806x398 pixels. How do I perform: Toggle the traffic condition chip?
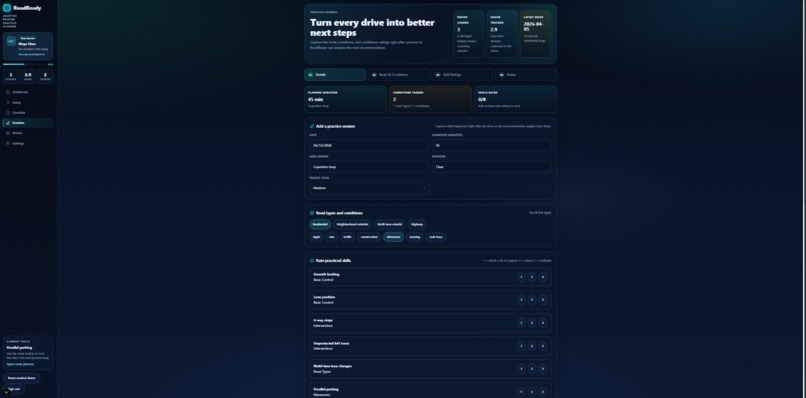pos(347,237)
